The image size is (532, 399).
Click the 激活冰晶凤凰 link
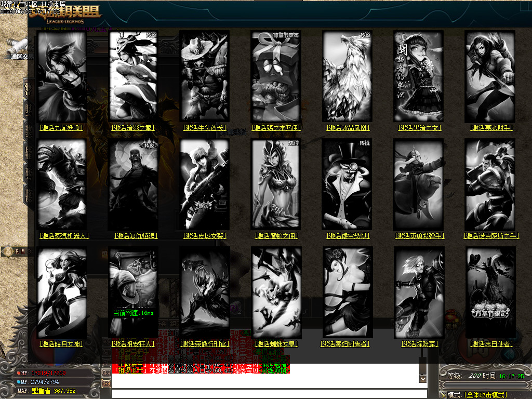coord(348,128)
